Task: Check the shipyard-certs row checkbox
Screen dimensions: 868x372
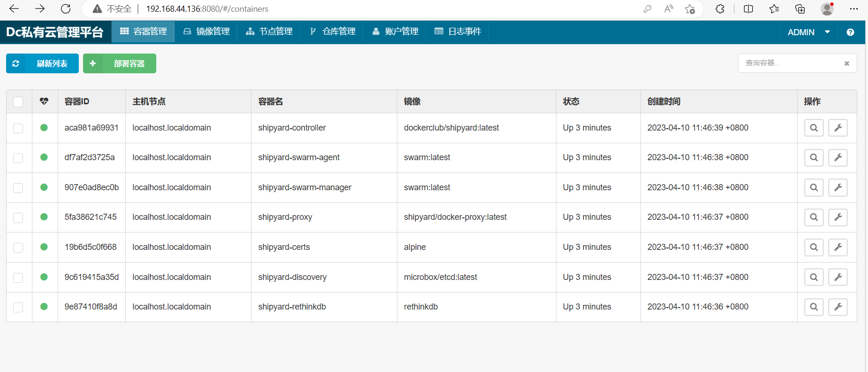Action: tap(18, 248)
